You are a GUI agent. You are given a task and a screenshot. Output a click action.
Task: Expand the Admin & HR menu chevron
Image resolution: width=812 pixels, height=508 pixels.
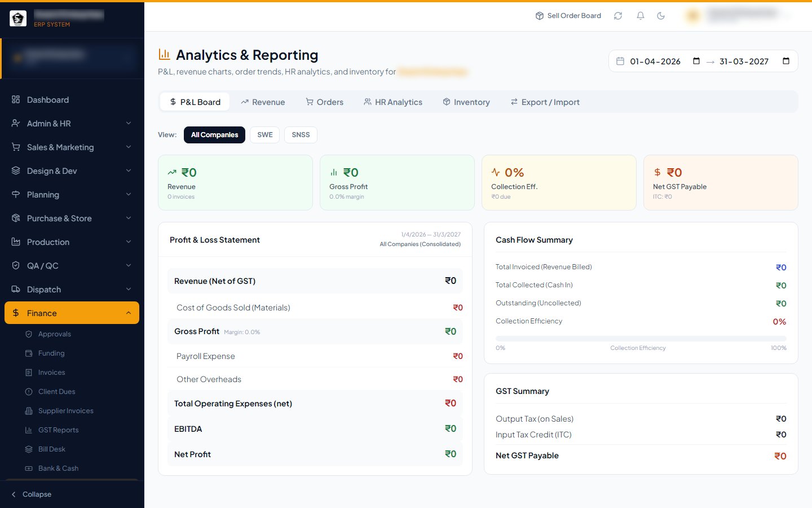[129, 123]
